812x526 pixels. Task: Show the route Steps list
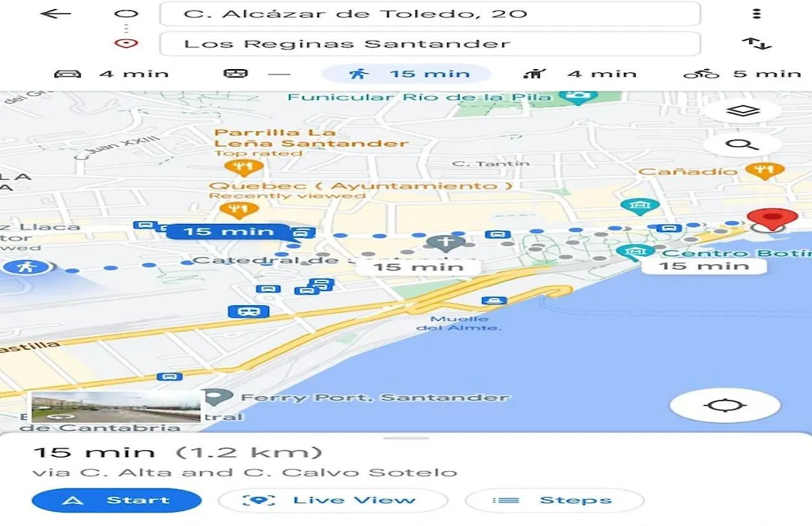pos(555,500)
